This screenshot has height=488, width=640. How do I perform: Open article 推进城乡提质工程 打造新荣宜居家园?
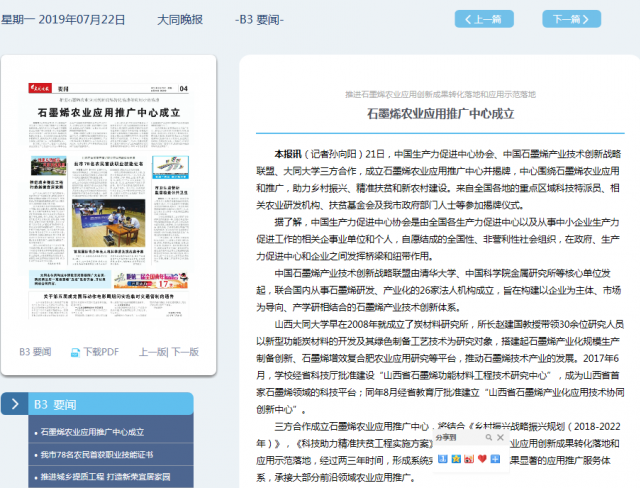pos(105,477)
